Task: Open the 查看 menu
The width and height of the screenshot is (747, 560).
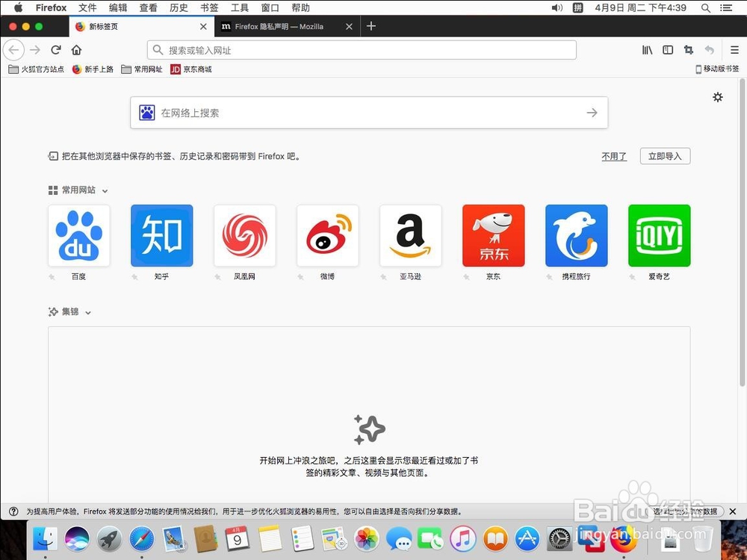Action: (148, 7)
